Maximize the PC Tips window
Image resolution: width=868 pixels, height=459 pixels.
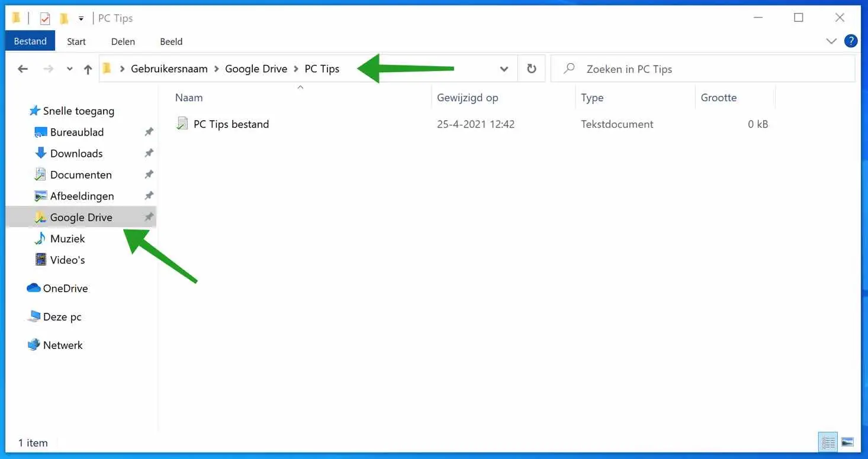coord(799,18)
